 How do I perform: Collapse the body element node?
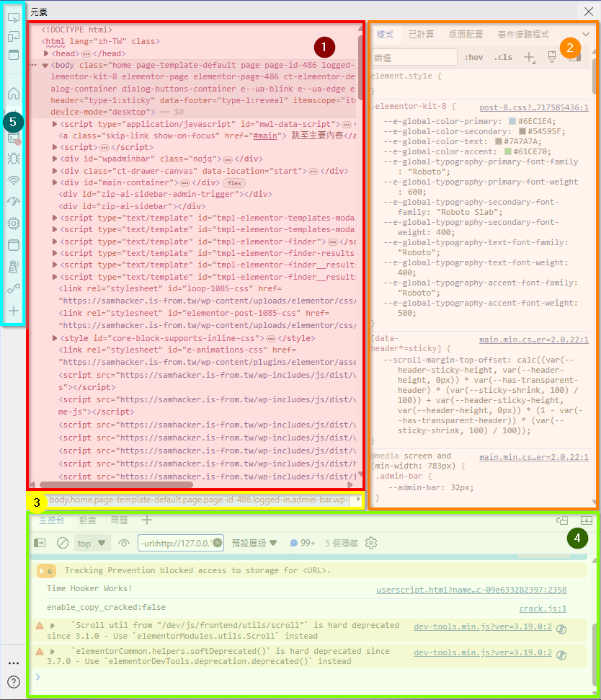pos(45,65)
